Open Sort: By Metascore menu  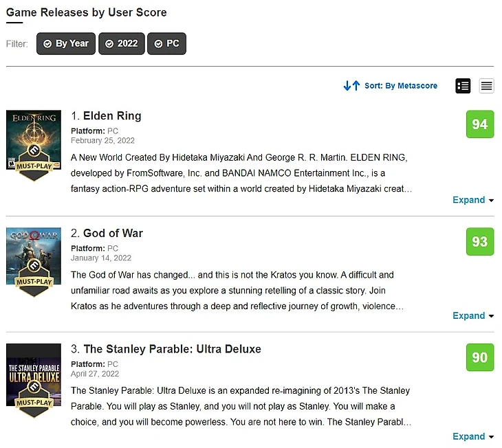click(x=401, y=85)
